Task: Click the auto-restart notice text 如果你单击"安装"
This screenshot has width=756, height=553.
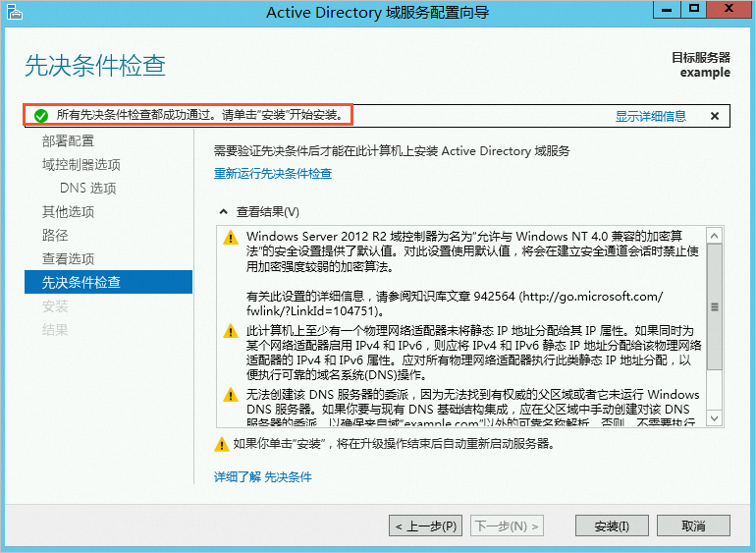Action: tap(394, 443)
